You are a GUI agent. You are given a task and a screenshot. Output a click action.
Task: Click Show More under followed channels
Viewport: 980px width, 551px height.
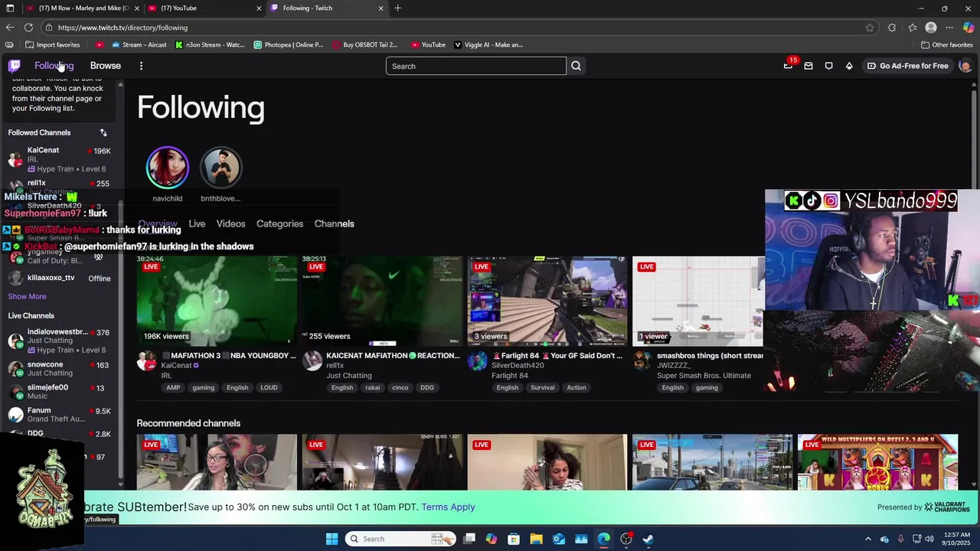27,296
